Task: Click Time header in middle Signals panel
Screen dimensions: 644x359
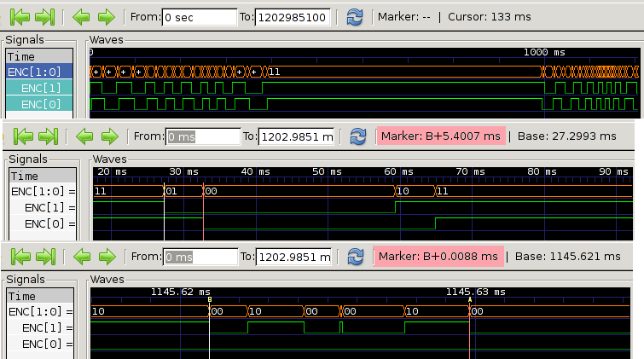Action: coord(43,176)
